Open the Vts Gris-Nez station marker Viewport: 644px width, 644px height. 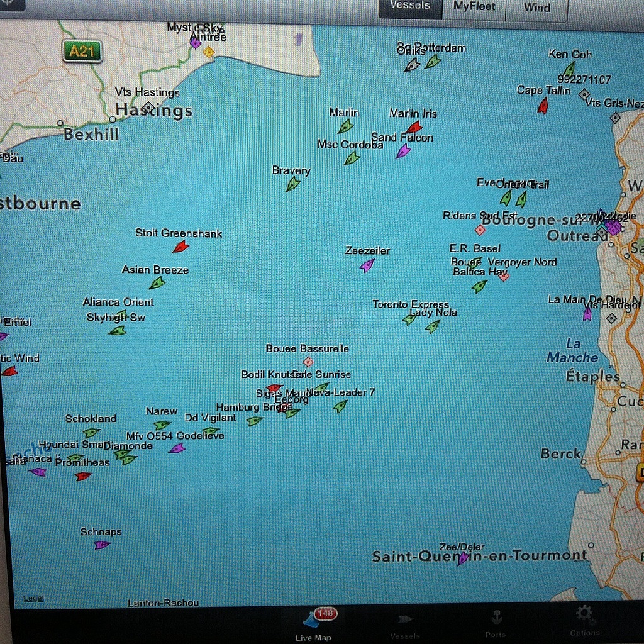click(615, 118)
